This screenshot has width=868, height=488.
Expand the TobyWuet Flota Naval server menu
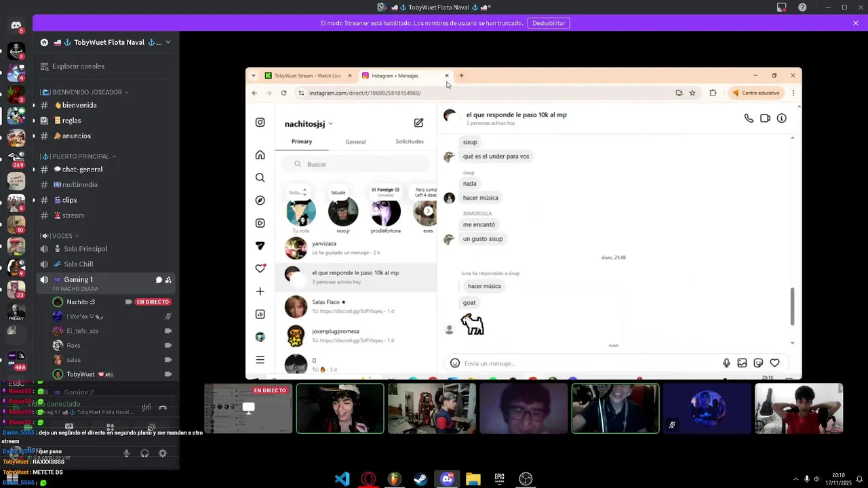(x=167, y=42)
